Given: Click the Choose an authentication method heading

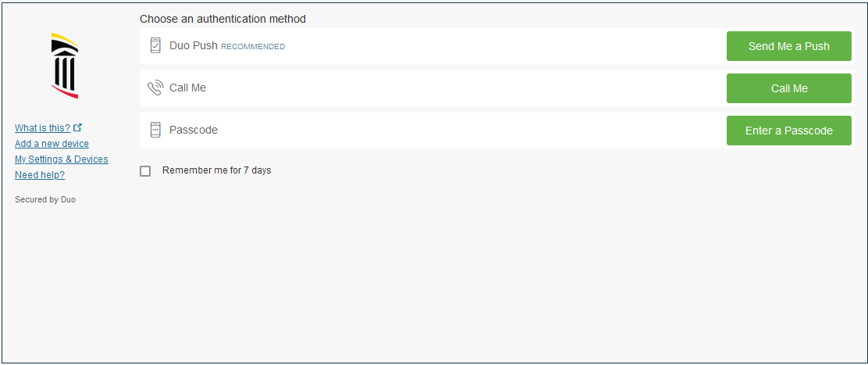Looking at the screenshot, I should click(x=222, y=19).
